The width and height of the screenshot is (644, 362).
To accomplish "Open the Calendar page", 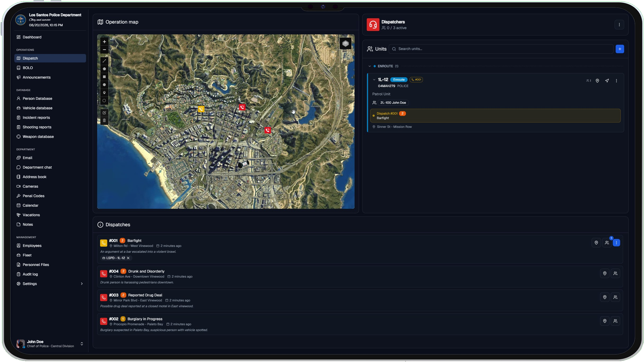I will click(50, 205).
